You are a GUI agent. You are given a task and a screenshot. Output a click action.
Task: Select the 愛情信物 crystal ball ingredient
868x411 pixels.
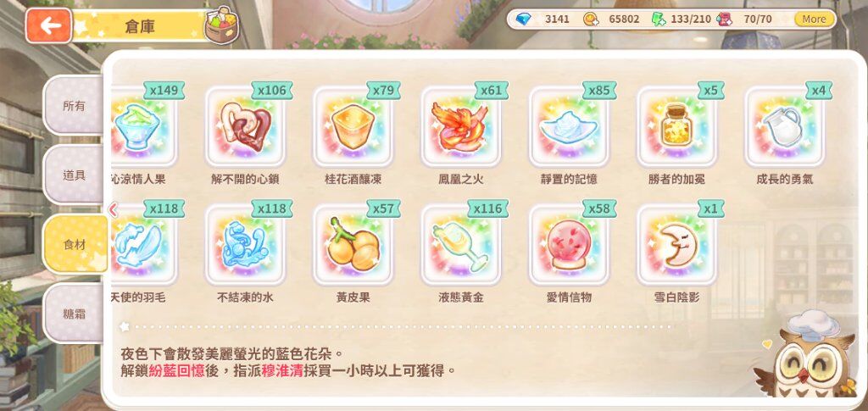click(x=569, y=245)
